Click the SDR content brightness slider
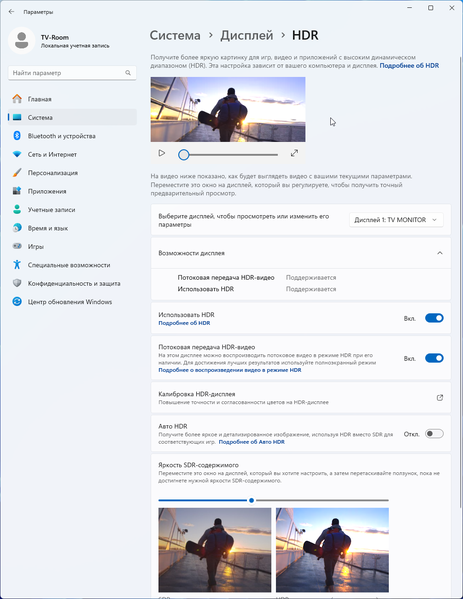Image resolution: width=463 pixels, height=599 pixels. tap(274, 500)
